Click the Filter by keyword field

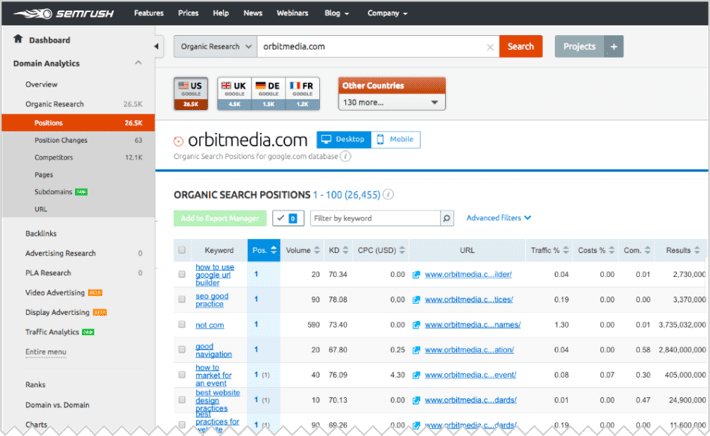375,218
